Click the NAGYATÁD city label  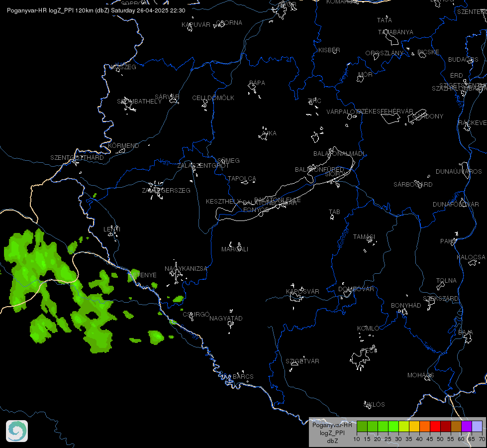pos(226,319)
